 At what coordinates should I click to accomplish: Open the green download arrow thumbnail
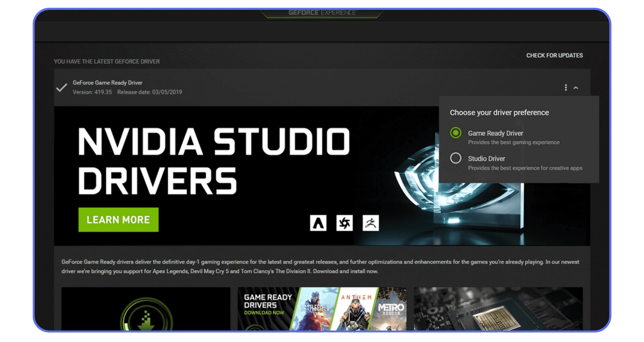point(146,309)
